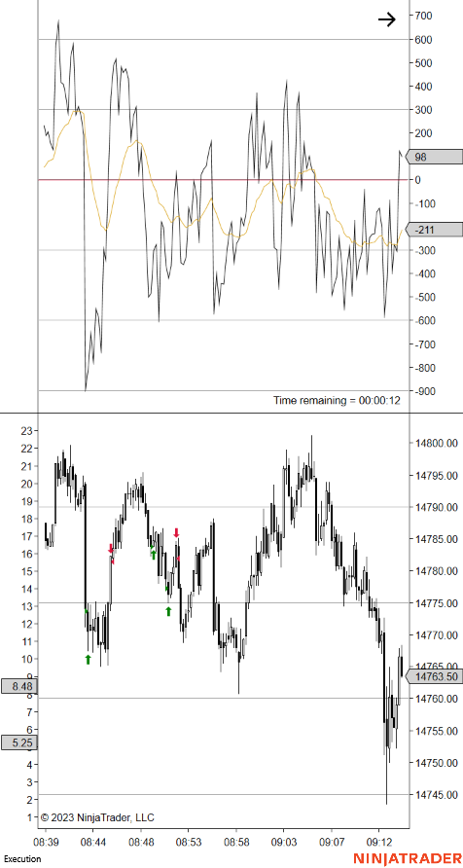
Task: Select the green buy arrow under the 08:51 bar
Action: pos(168,610)
